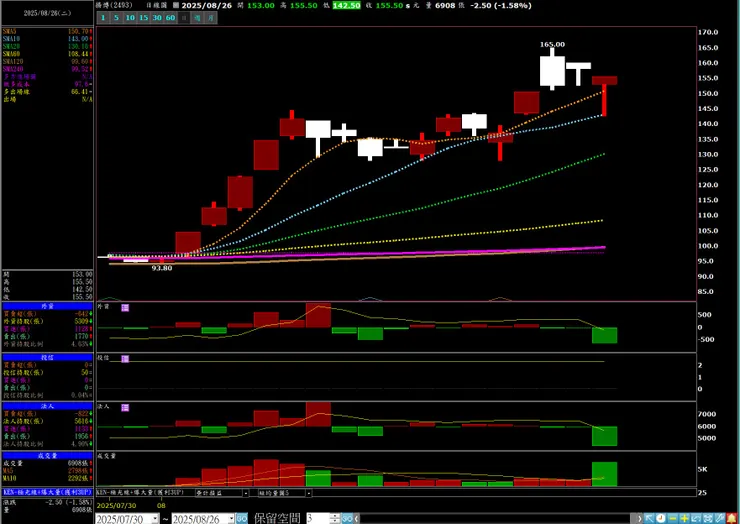Select the weekly (週) interval button
Screen dimensions: 740x524
click(198, 18)
